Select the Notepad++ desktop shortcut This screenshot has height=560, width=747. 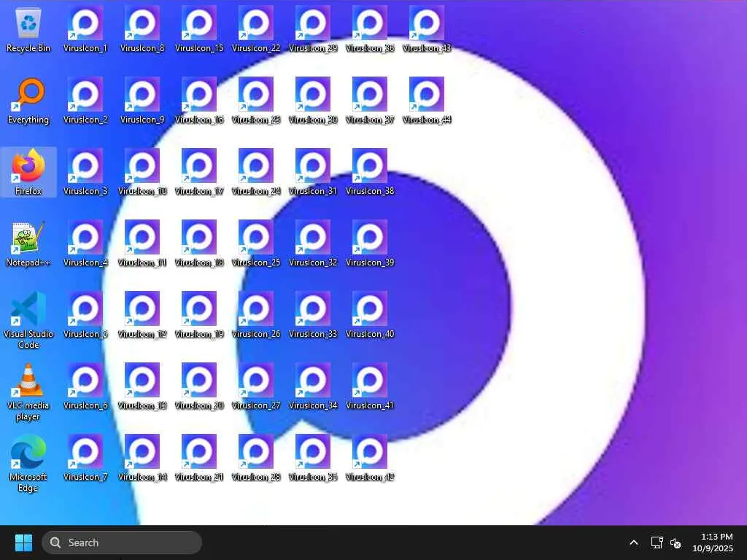coord(28,244)
